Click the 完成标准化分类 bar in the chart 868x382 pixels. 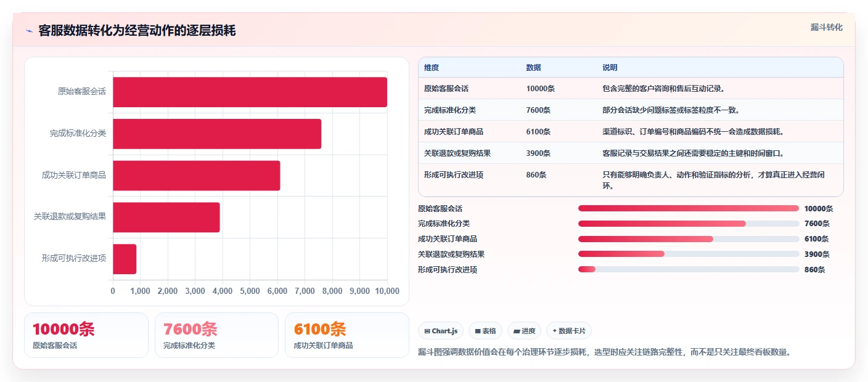click(x=217, y=134)
